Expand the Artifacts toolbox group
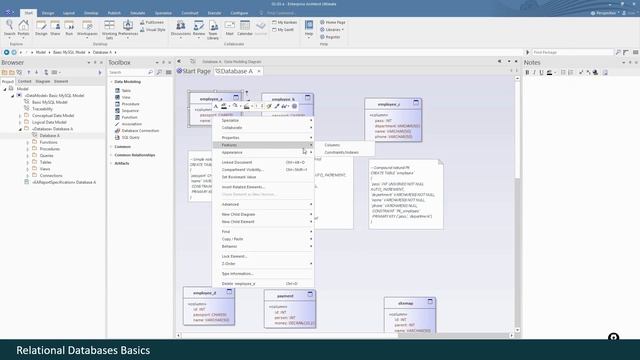The image size is (640, 360). click(x=111, y=163)
